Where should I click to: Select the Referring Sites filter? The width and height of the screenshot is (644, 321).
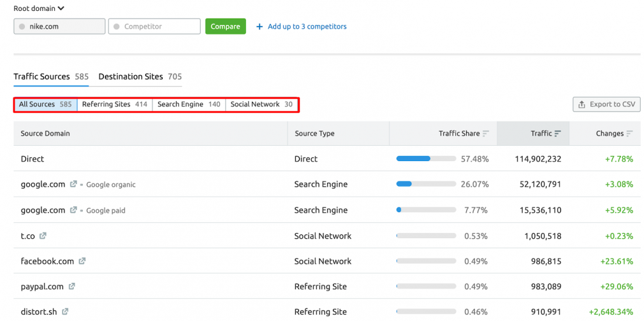pos(115,104)
